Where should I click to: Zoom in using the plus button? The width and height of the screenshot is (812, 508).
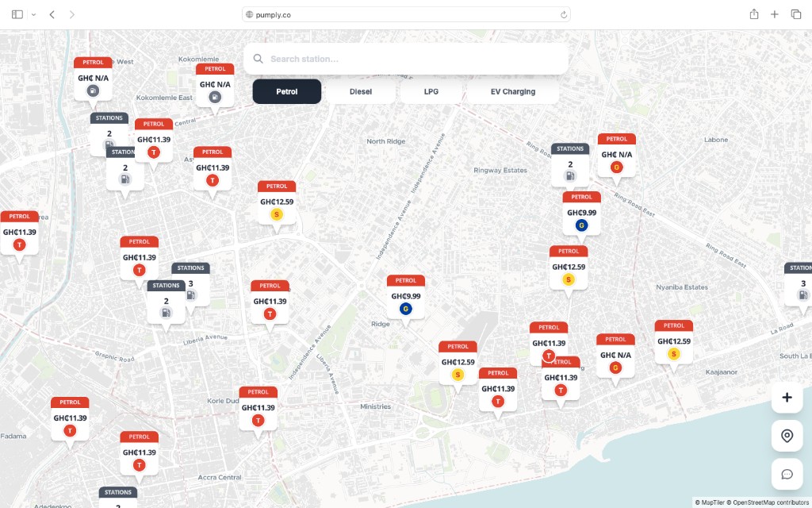click(x=786, y=397)
